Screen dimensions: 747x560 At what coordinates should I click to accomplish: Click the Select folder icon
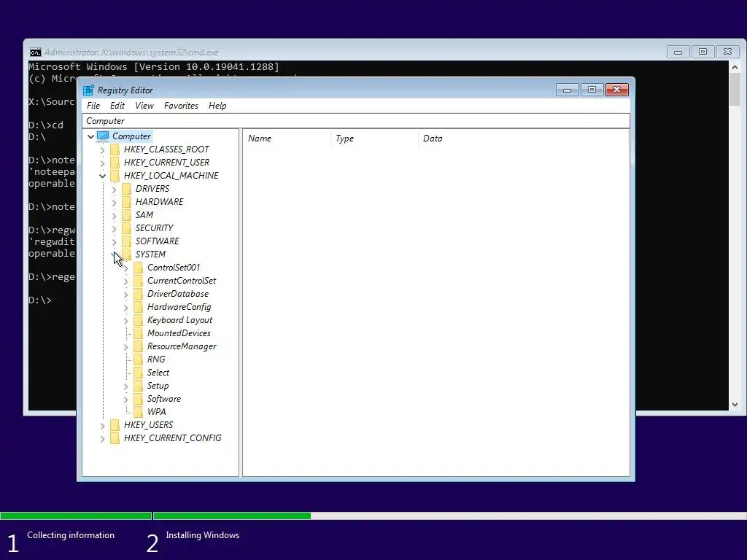point(138,373)
